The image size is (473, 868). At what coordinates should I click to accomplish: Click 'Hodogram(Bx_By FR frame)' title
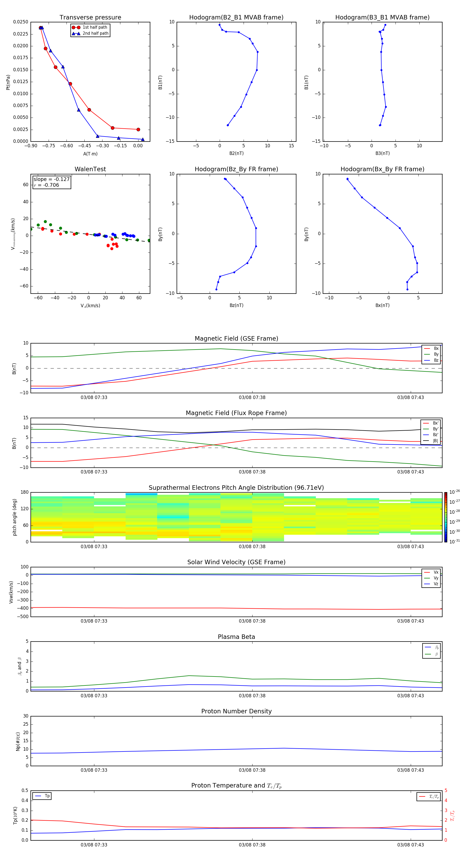click(x=382, y=169)
